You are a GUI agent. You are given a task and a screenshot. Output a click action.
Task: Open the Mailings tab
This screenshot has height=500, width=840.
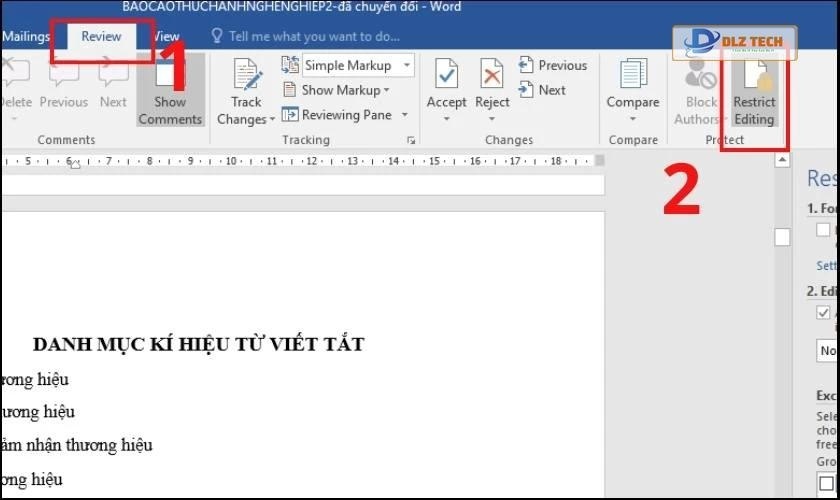[26, 36]
